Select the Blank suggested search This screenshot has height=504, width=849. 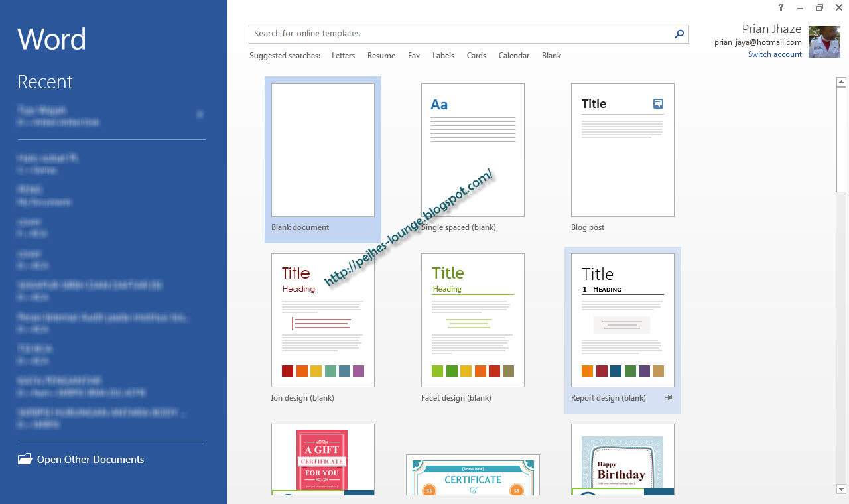coord(551,56)
